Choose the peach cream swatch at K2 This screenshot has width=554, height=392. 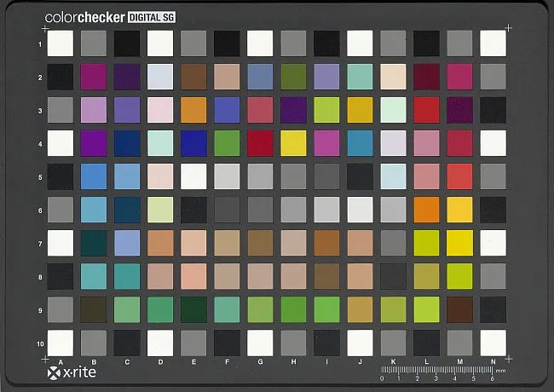(x=393, y=77)
